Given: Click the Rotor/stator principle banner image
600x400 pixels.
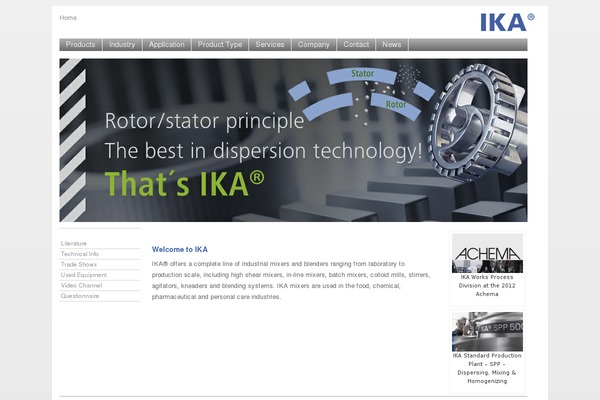Looking at the screenshot, I should tap(293, 140).
